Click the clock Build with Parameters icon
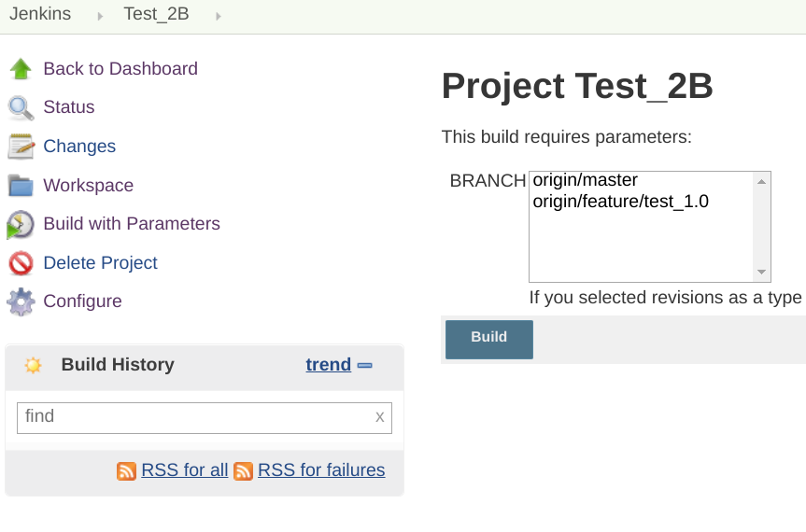806x532 pixels. 21,225
